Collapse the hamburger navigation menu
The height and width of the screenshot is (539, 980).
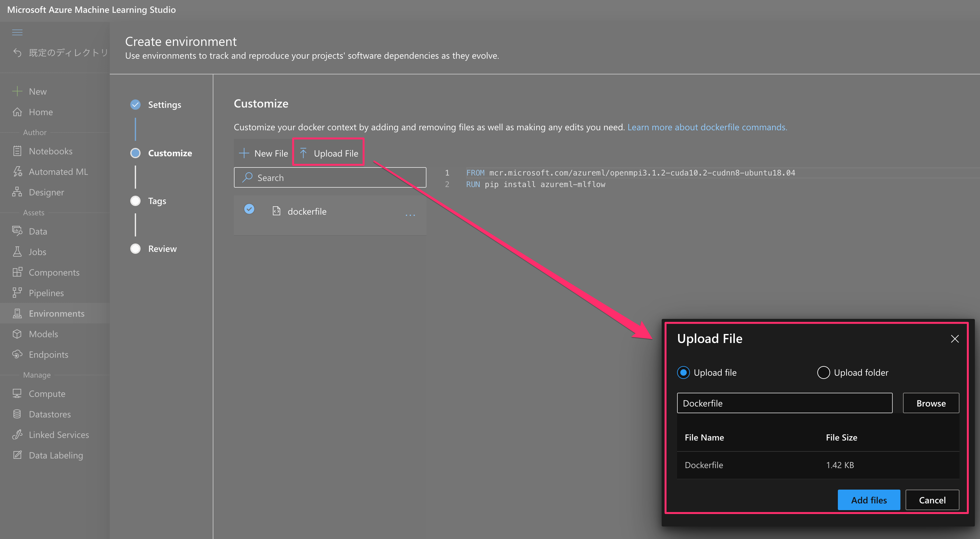17,32
